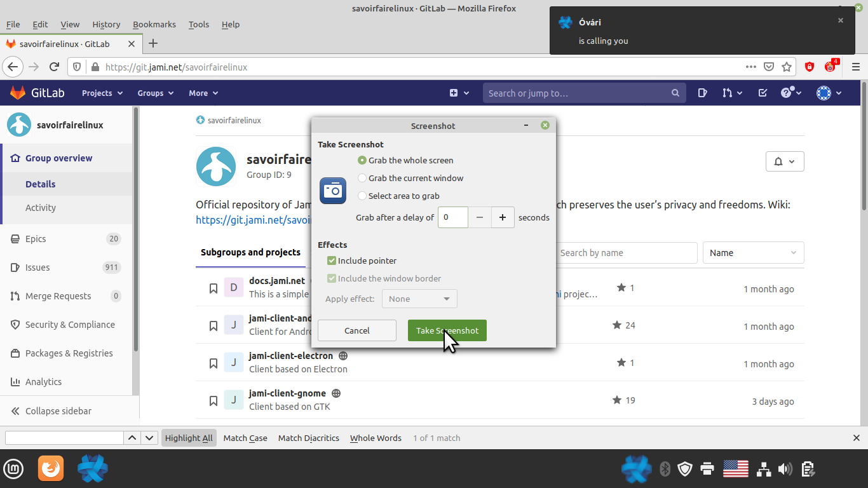Open the Tools menu
The width and height of the screenshot is (868, 488).
199,24
